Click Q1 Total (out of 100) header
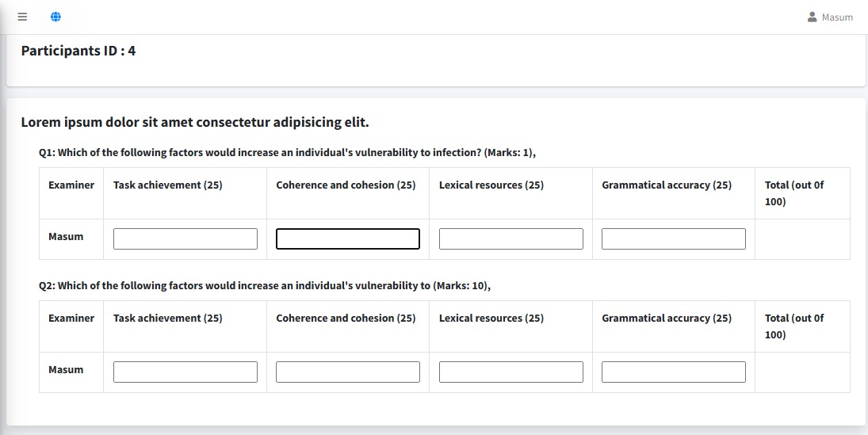 (793, 193)
